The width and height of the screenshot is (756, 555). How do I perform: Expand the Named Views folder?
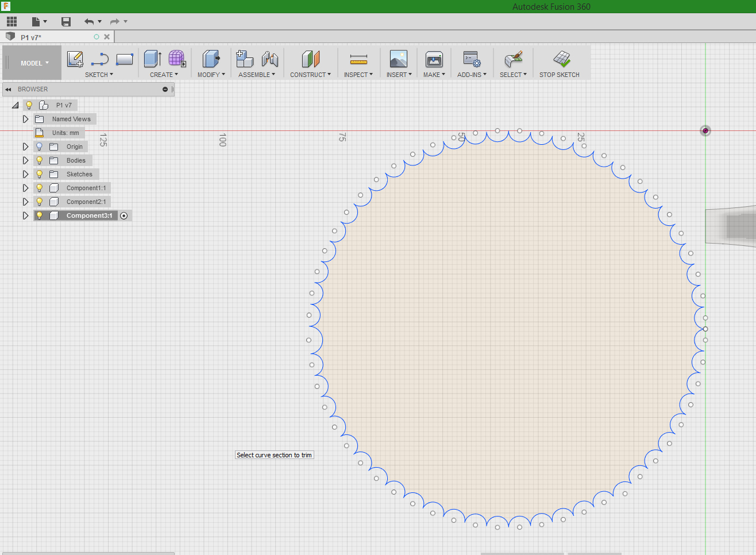tap(25, 119)
